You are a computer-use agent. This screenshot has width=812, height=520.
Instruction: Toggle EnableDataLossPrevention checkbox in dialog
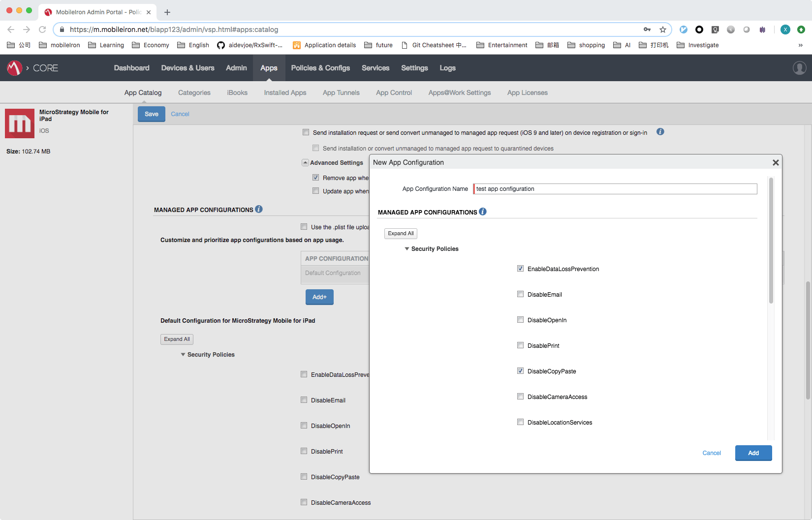[520, 269]
